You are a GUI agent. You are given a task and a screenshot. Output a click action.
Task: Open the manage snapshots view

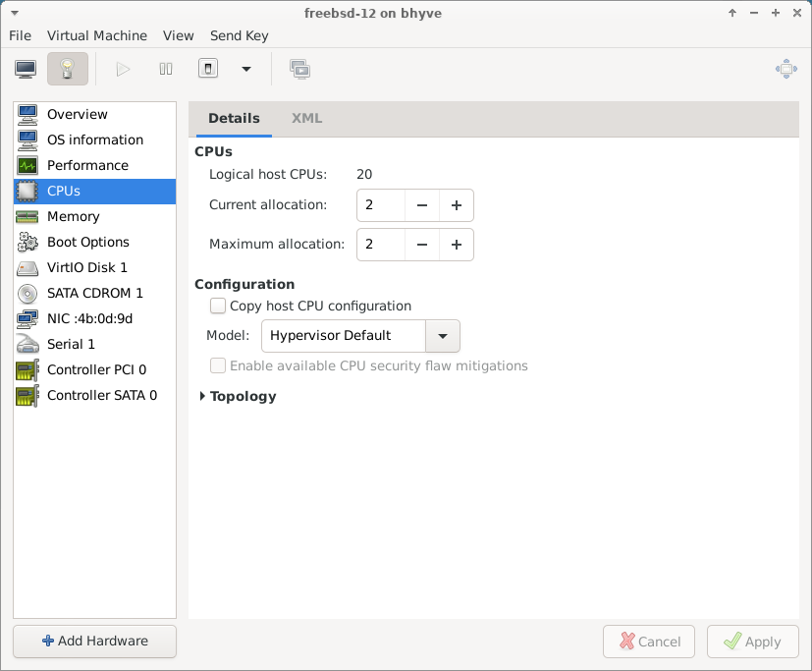(299, 69)
